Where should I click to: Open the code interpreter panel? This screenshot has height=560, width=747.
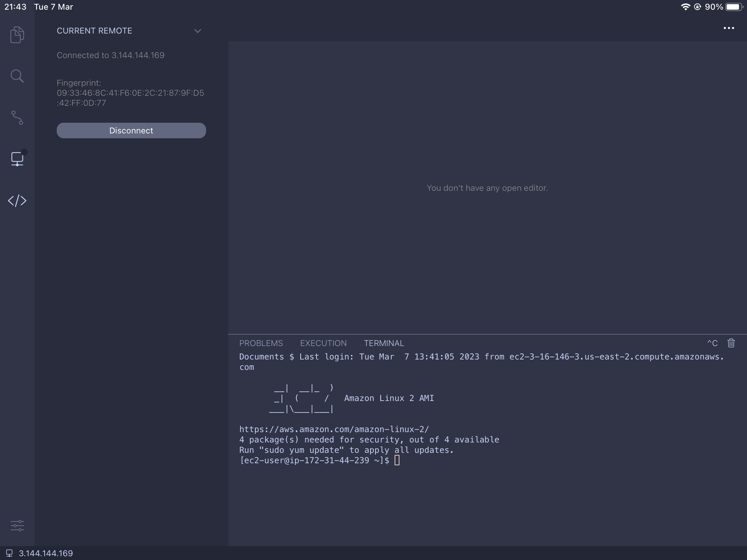[x=17, y=200]
